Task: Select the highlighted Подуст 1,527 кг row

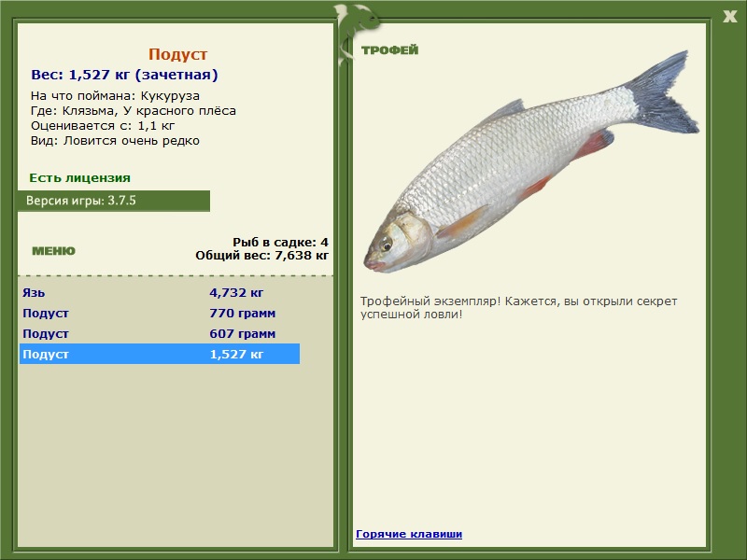Action: click(x=160, y=354)
